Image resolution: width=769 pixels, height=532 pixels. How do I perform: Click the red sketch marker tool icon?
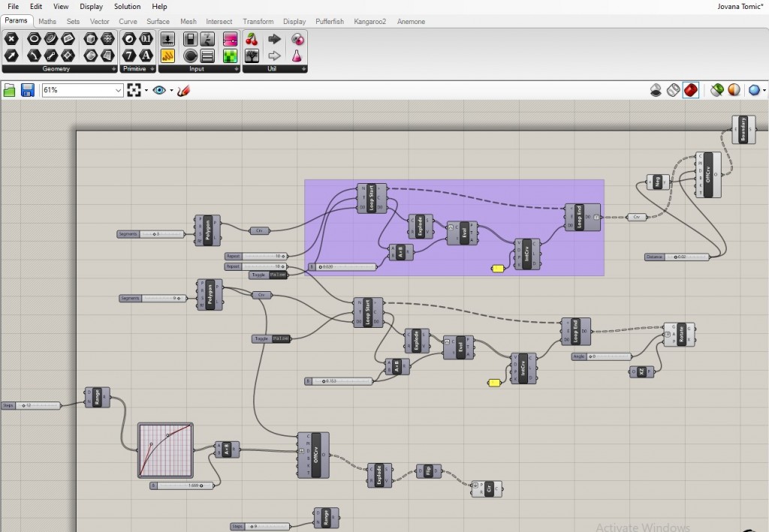tap(184, 90)
